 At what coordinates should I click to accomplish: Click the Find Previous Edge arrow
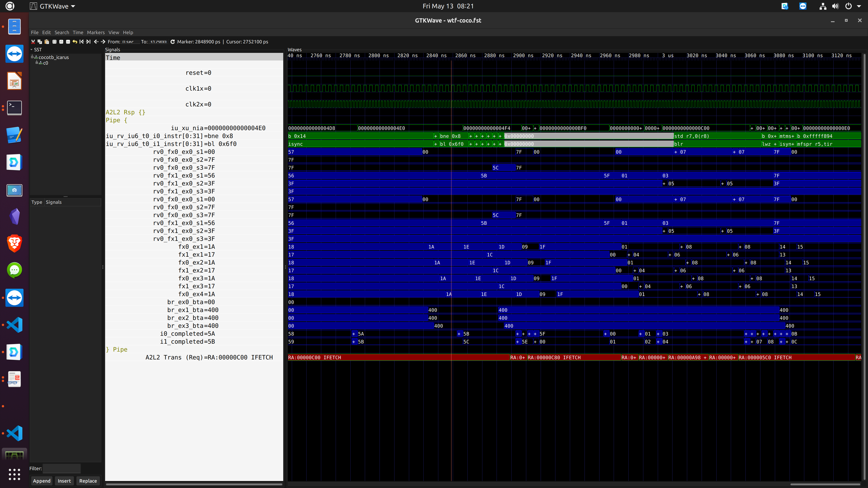(x=96, y=42)
